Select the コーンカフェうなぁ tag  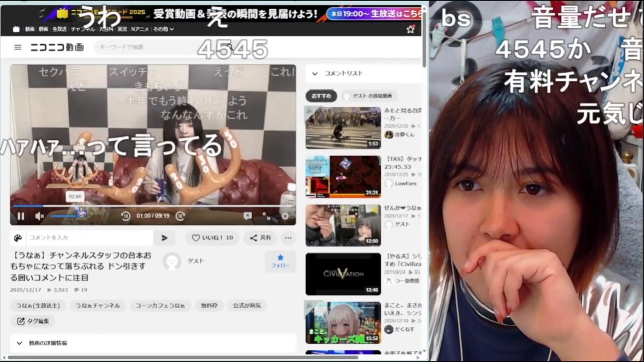160,306
